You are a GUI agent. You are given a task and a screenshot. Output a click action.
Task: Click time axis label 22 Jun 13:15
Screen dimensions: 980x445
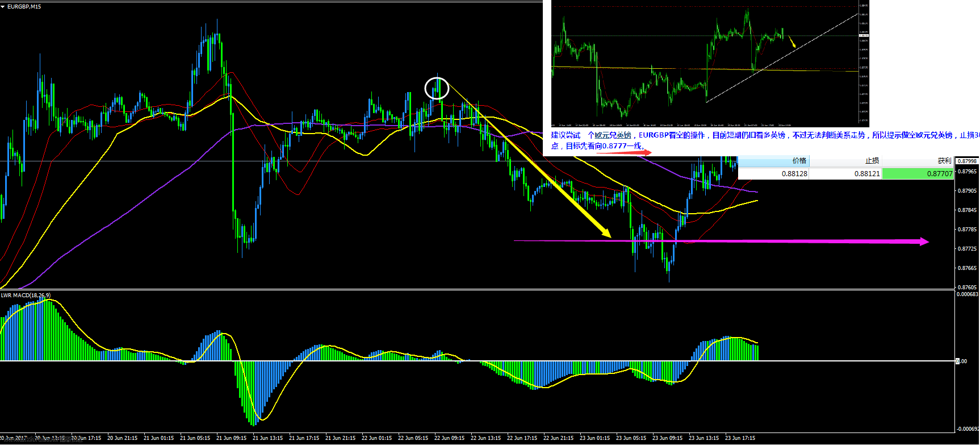click(485, 438)
